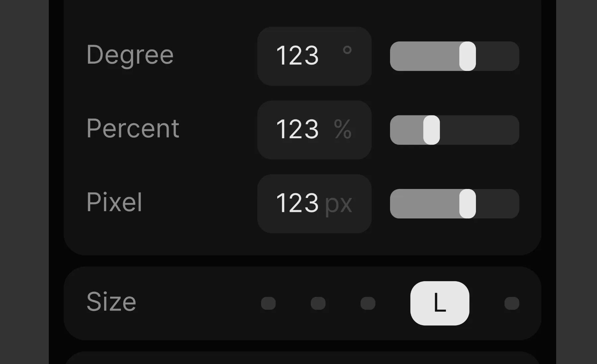
Task: Choose the last size dot after L
Action: point(512,303)
